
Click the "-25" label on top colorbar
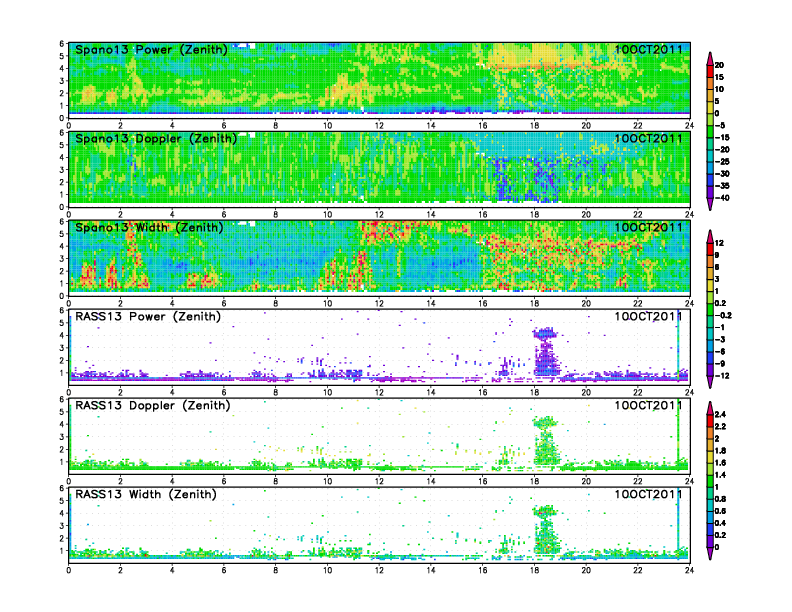pyautogui.click(x=722, y=162)
